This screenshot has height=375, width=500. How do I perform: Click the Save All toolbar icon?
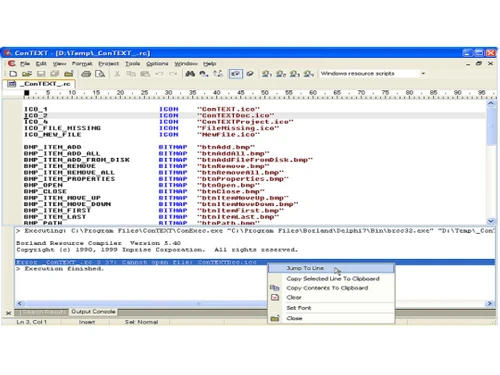point(55,74)
